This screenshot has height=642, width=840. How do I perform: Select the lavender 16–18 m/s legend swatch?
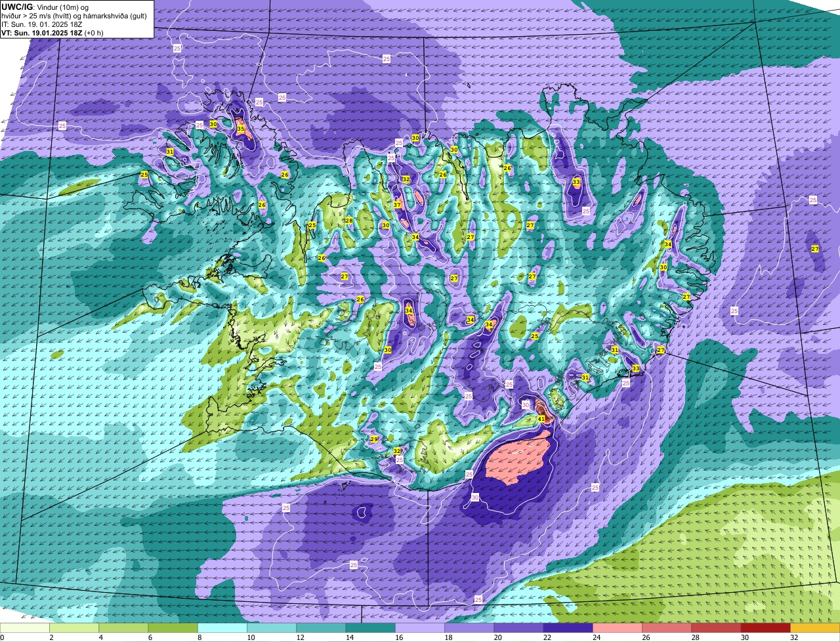click(x=420, y=628)
